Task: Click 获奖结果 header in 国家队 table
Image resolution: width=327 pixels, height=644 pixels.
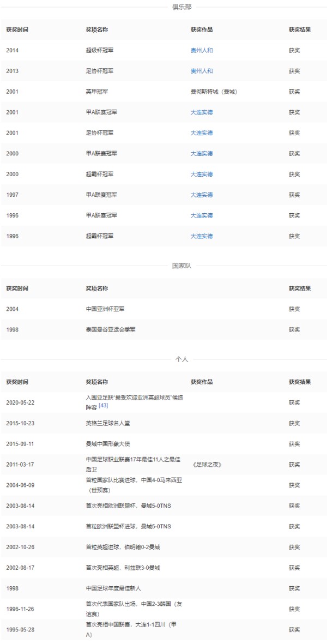Action: (x=300, y=288)
